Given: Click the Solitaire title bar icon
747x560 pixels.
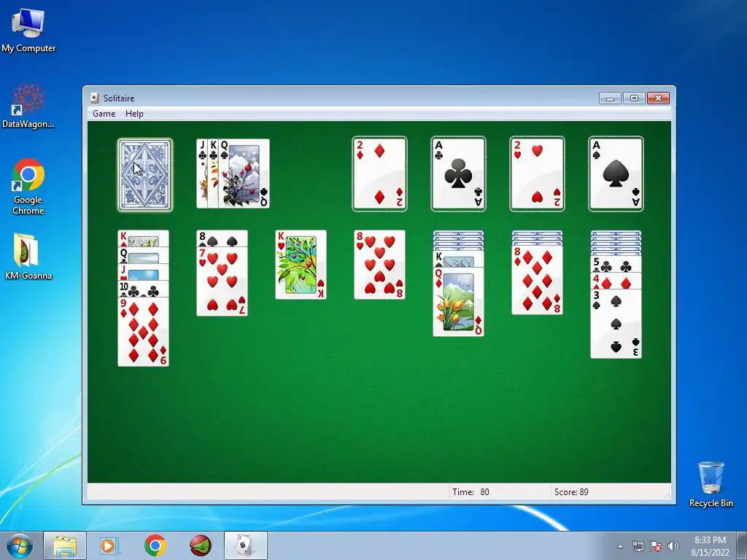Looking at the screenshot, I should tap(94, 98).
